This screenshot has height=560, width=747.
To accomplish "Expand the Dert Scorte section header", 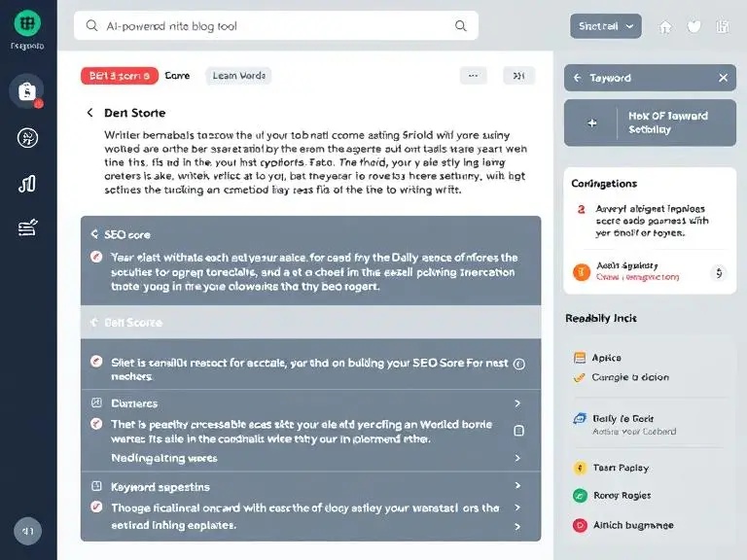I will [x=310, y=323].
